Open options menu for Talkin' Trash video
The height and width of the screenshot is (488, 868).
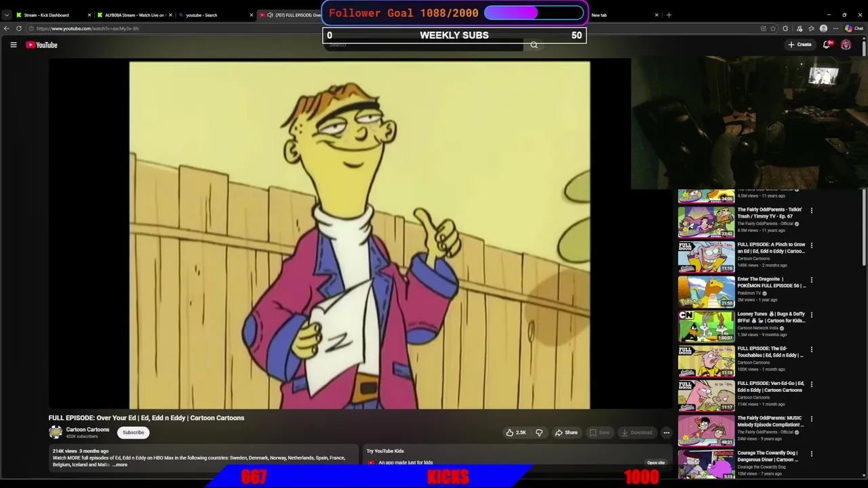click(x=811, y=210)
